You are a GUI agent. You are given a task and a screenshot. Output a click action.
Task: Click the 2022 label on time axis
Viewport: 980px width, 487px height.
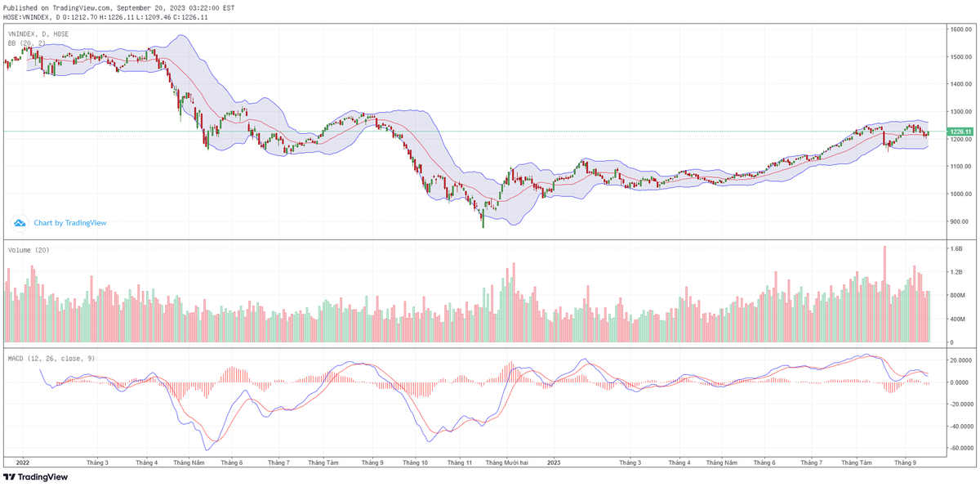pos(22,462)
